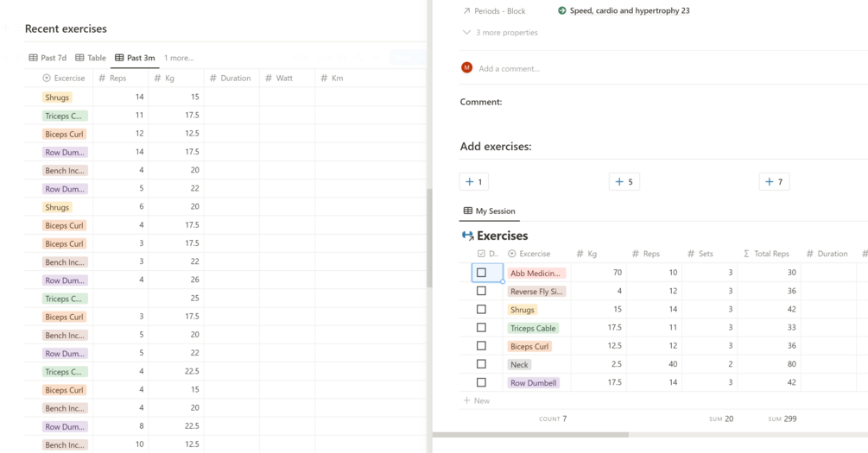Open the Table view tab
This screenshot has width=868, height=453.
[91, 58]
